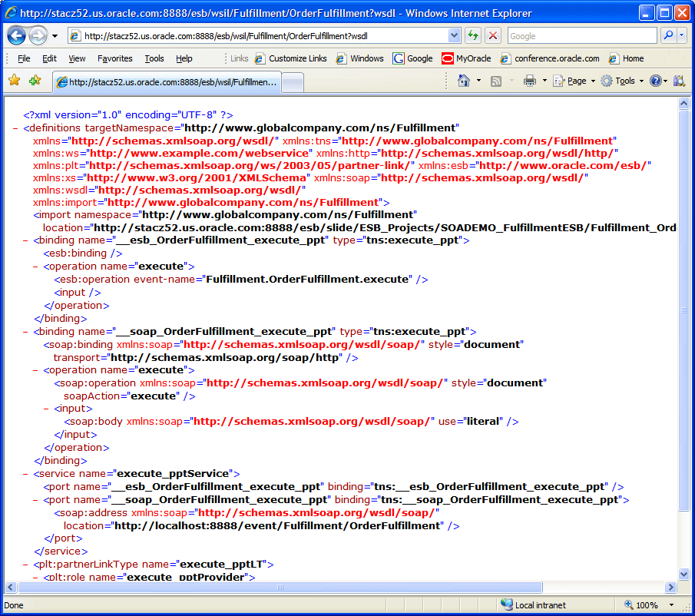The height and width of the screenshot is (616, 695).
Task: Click the RSS feeds icon
Action: pos(495,81)
